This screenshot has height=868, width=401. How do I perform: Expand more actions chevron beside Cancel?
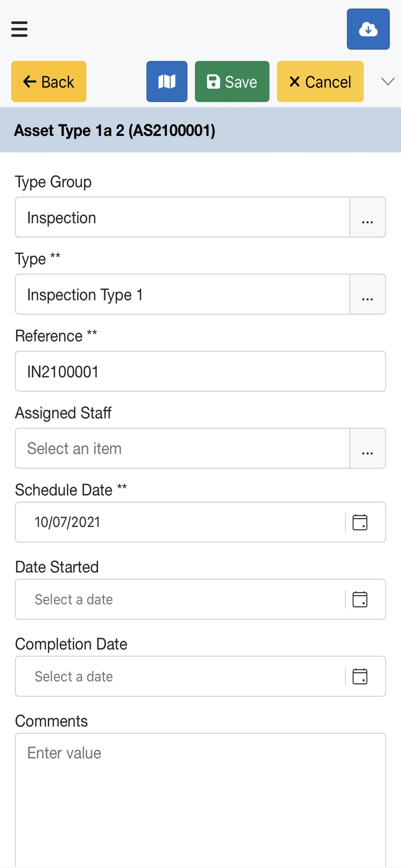387,82
